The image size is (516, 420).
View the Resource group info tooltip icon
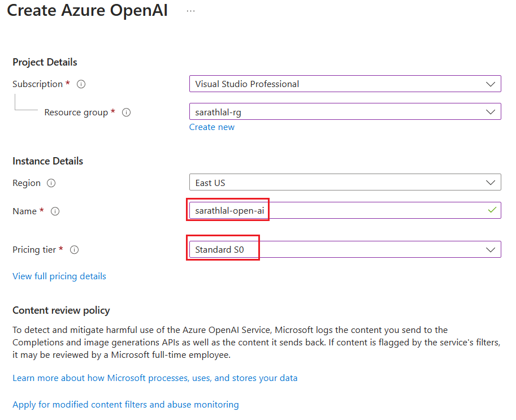point(126,112)
